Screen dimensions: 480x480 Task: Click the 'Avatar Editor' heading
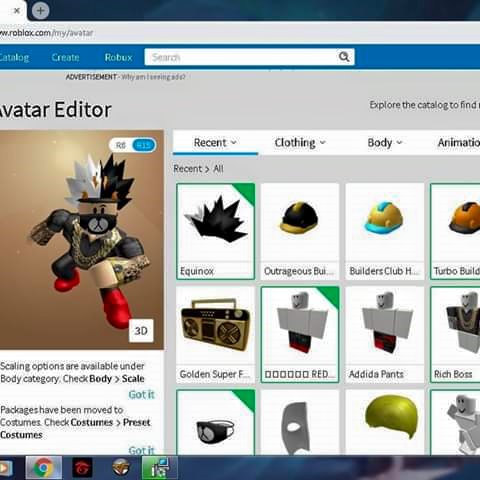tap(55, 110)
